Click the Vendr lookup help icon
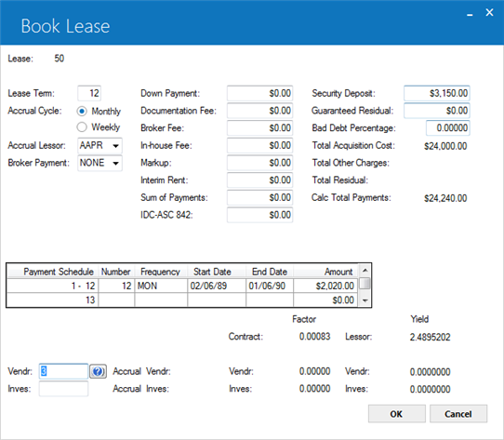The height and width of the screenshot is (440, 504). 98,371
